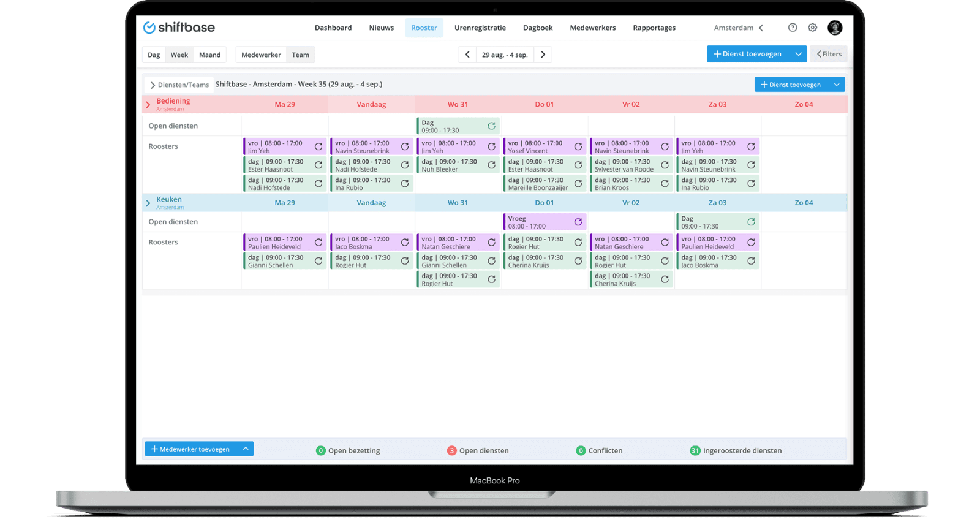
Task: Click the Medewerker toevoegen button
Action: [191, 449]
